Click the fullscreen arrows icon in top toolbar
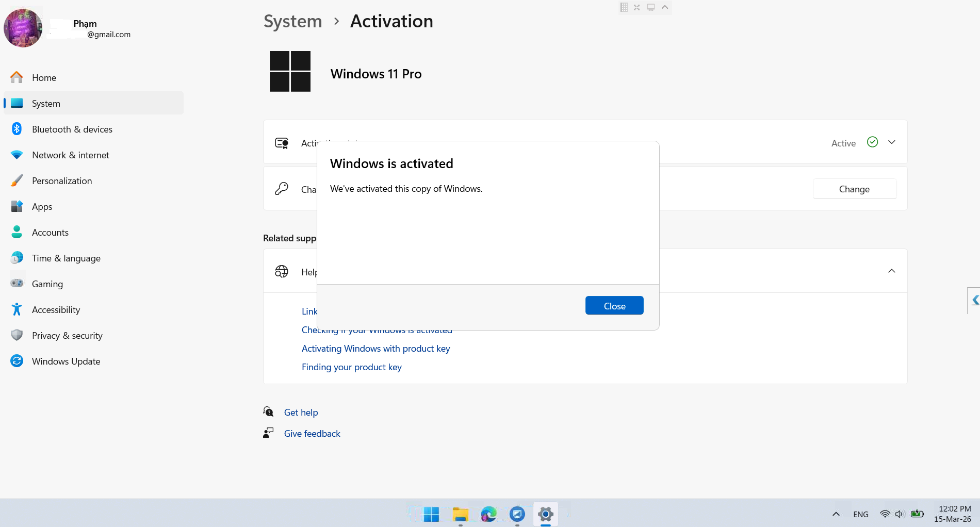The image size is (980, 527). point(637,7)
